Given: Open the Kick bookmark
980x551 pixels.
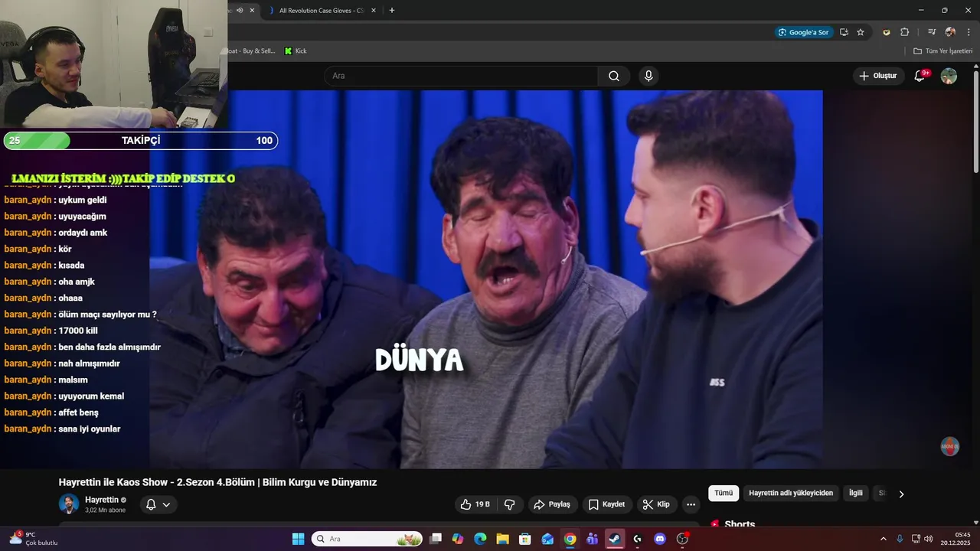Looking at the screenshot, I should click(x=296, y=51).
